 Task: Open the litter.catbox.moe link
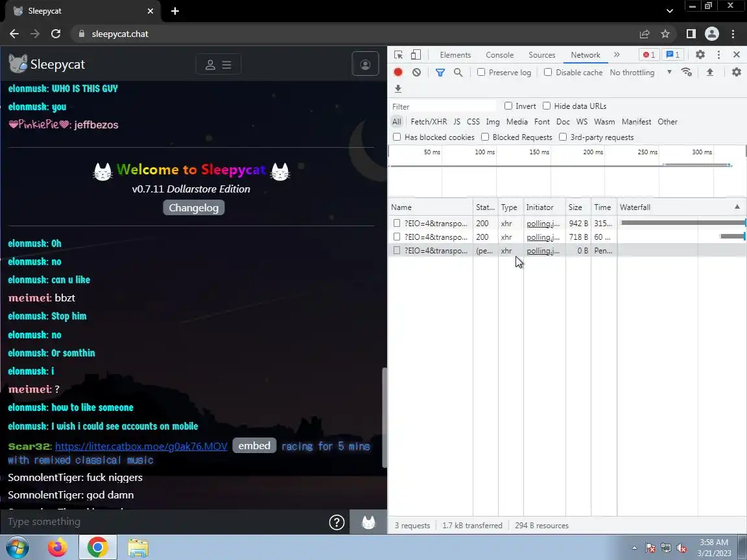click(x=141, y=447)
